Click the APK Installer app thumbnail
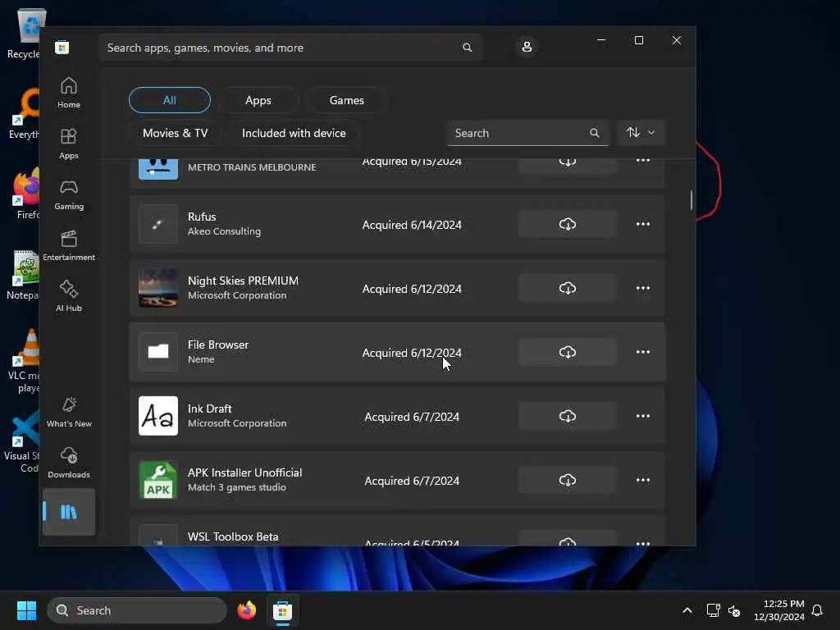Viewport: 840px width, 630px height. 158,480
